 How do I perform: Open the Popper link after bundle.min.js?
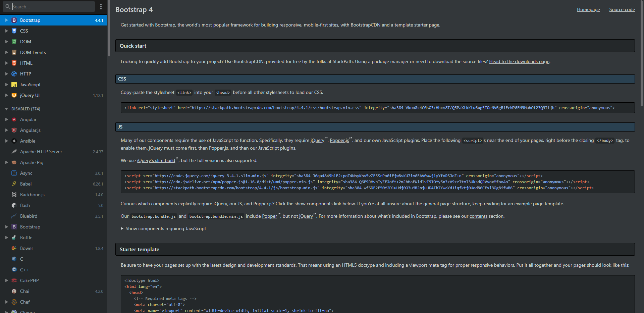tap(269, 216)
